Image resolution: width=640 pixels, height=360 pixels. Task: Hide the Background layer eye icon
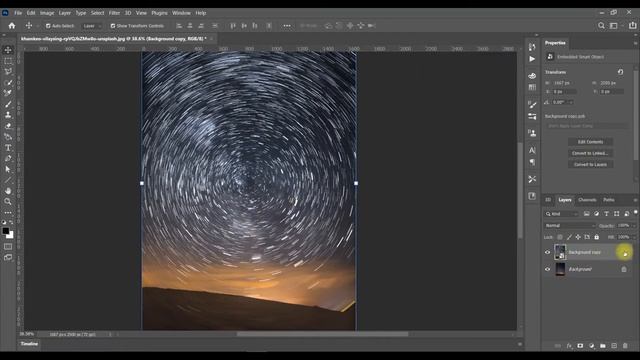click(548, 269)
